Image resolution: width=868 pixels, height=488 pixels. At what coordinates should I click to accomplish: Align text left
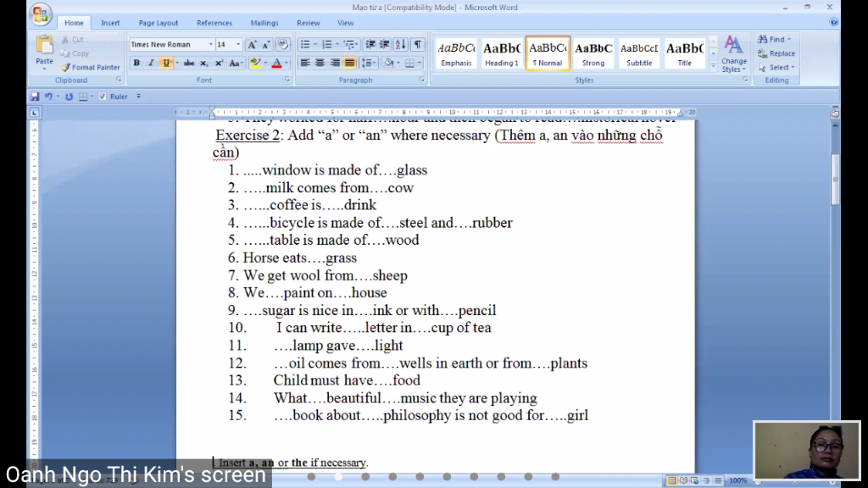coord(305,63)
